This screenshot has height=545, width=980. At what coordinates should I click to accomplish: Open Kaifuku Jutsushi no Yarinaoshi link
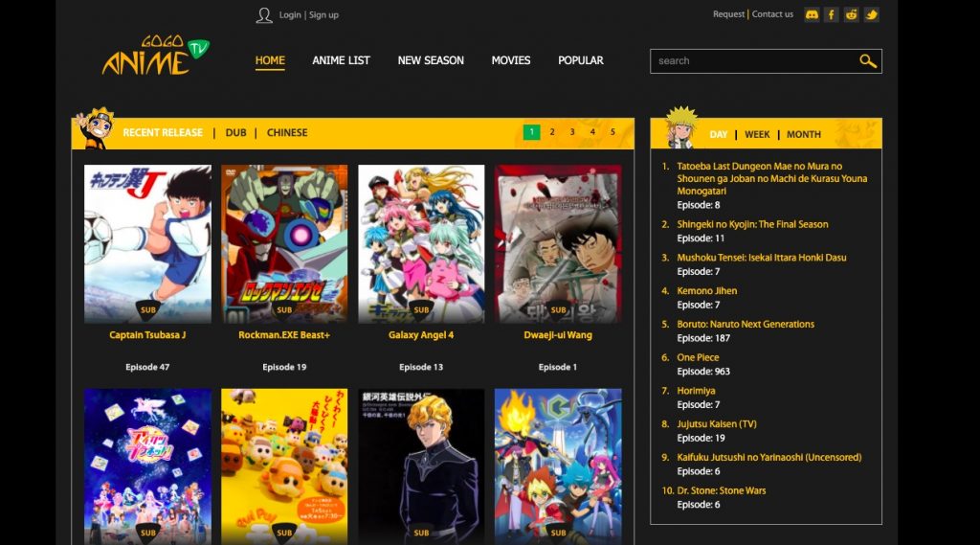pos(769,458)
